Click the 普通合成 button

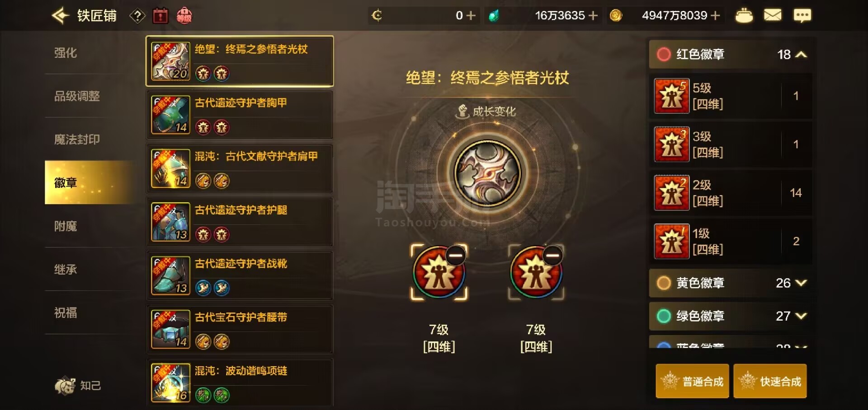(692, 381)
